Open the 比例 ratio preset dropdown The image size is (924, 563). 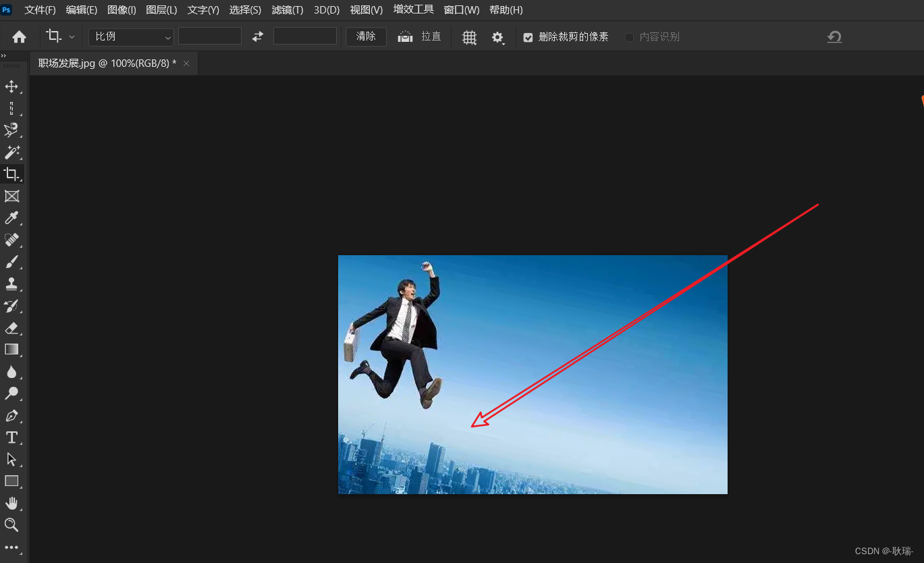[131, 36]
